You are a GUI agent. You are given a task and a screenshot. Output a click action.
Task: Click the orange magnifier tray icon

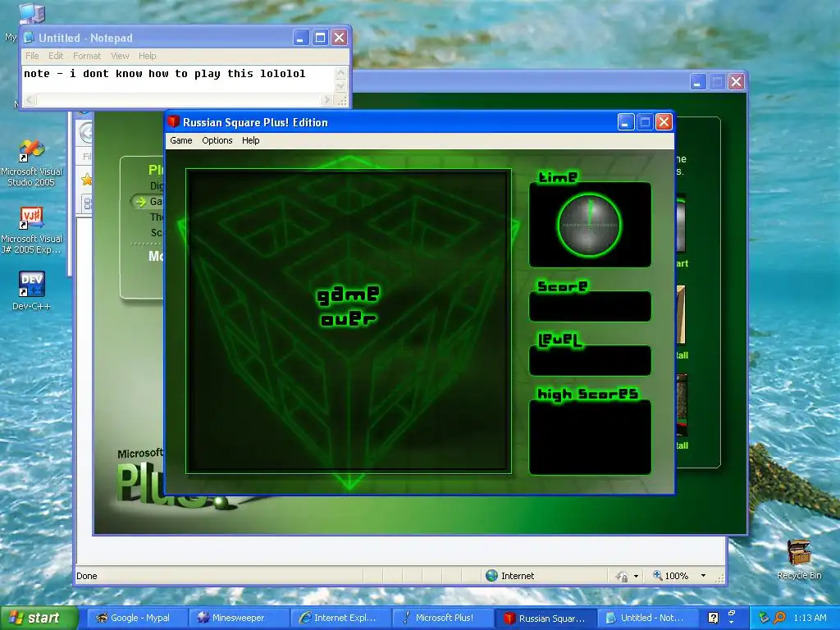click(x=779, y=618)
